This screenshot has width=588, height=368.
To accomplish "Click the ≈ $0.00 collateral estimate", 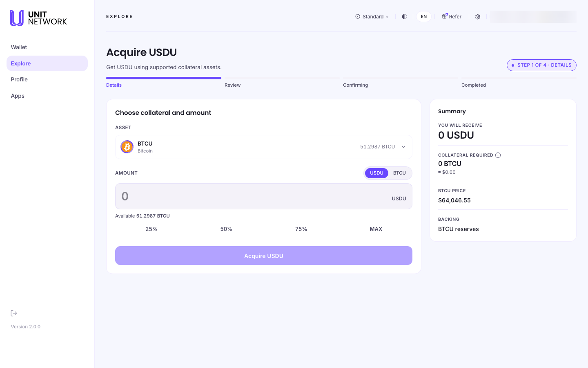I will (x=447, y=172).
